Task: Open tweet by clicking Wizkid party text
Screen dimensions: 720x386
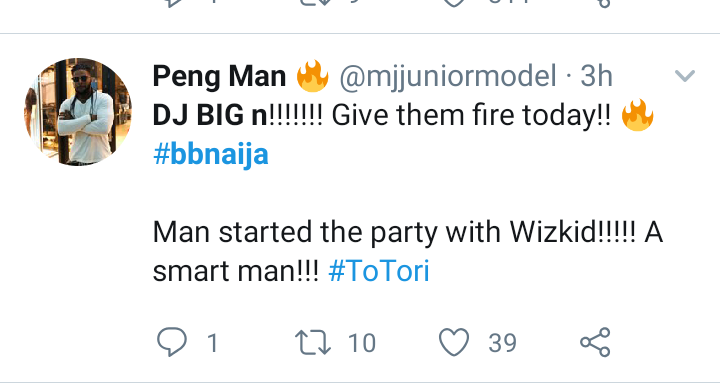Action: click(x=408, y=232)
